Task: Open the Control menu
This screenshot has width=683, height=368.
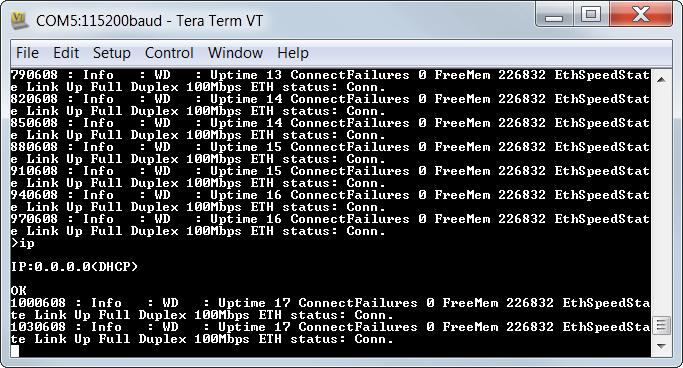Action: [169, 53]
